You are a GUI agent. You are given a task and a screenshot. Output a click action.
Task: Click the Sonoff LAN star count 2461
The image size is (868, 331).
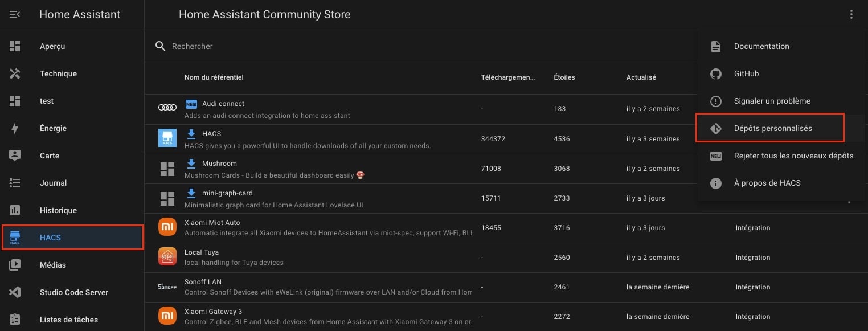point(562,287)
